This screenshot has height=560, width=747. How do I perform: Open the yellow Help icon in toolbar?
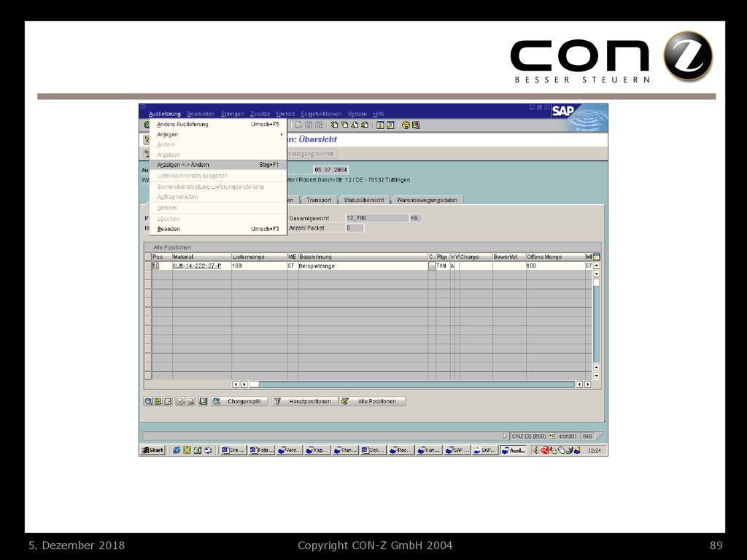[x=406, y=125]
